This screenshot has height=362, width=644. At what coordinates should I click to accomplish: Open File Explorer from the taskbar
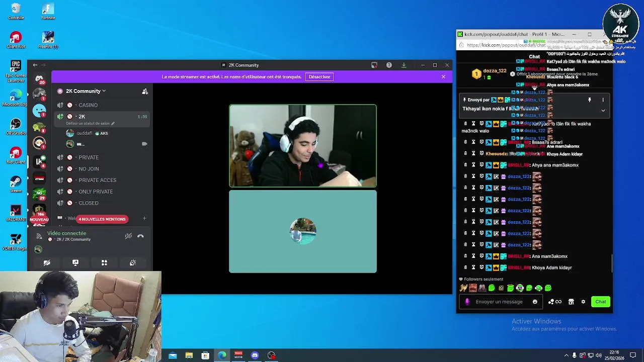click(x=189, y=355)
